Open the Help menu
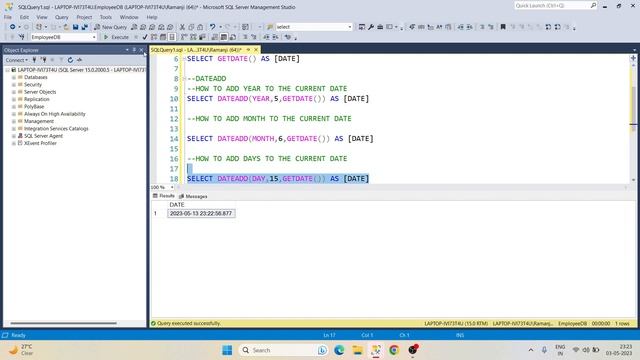 click(x=152, y=17)
